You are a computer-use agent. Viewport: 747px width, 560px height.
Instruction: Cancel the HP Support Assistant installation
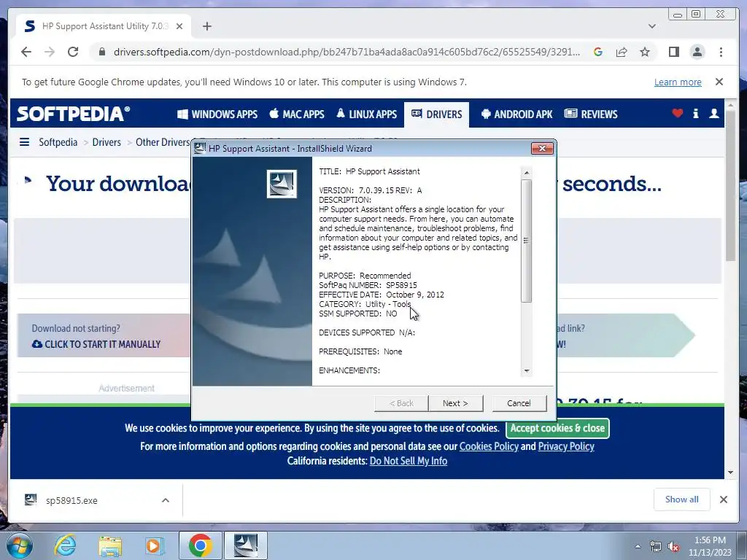[519, 402]
